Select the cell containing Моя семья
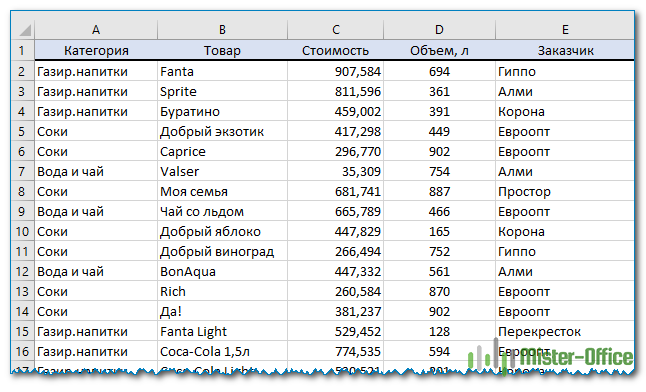 222,192
